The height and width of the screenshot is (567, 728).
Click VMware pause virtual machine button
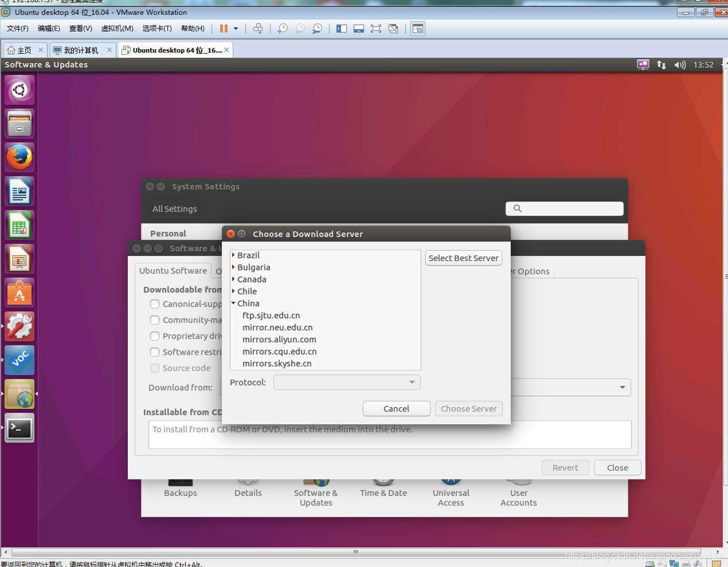pos(224,29)
